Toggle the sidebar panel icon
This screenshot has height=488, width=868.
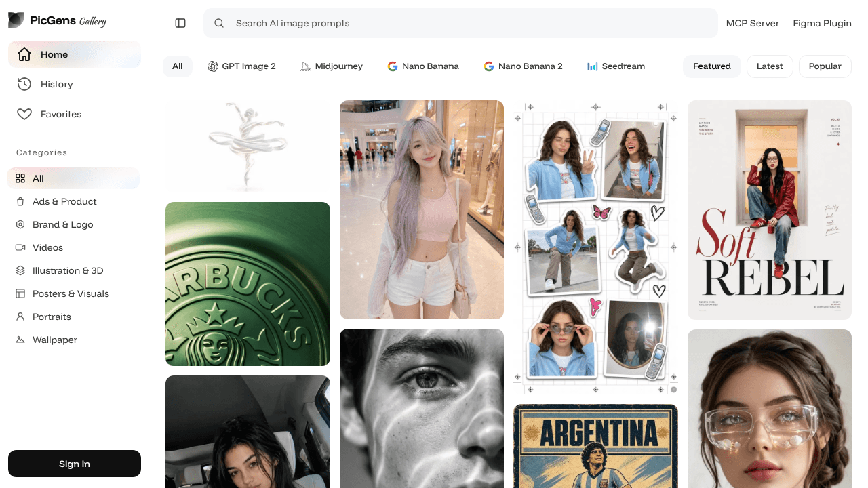[x=180, y=23]
